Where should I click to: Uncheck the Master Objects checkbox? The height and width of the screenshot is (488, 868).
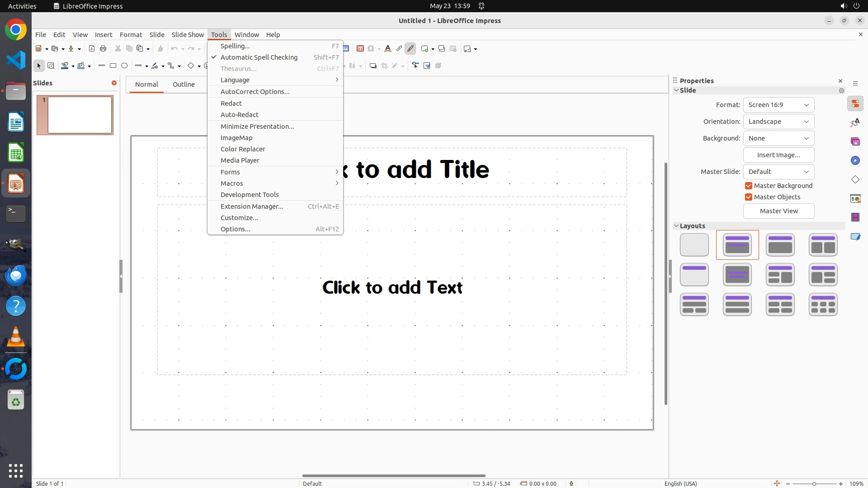pyautogui.click(x=749, y=197)
